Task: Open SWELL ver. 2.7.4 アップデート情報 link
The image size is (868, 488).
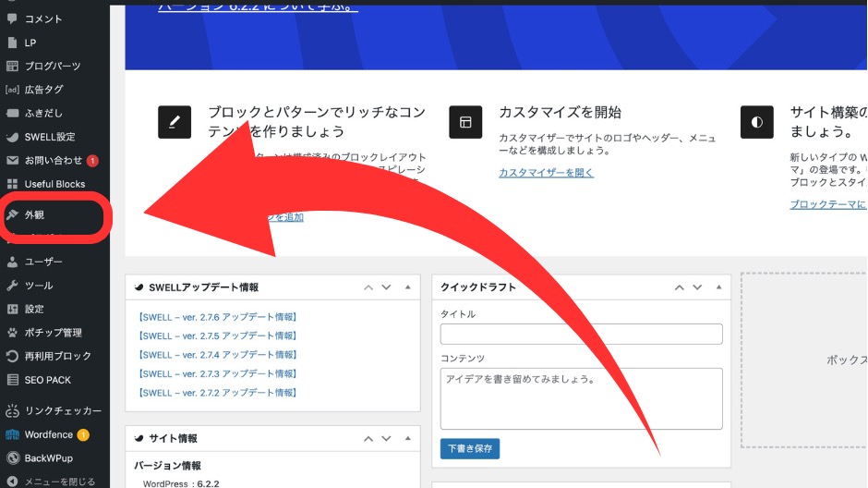Action: 218,355
